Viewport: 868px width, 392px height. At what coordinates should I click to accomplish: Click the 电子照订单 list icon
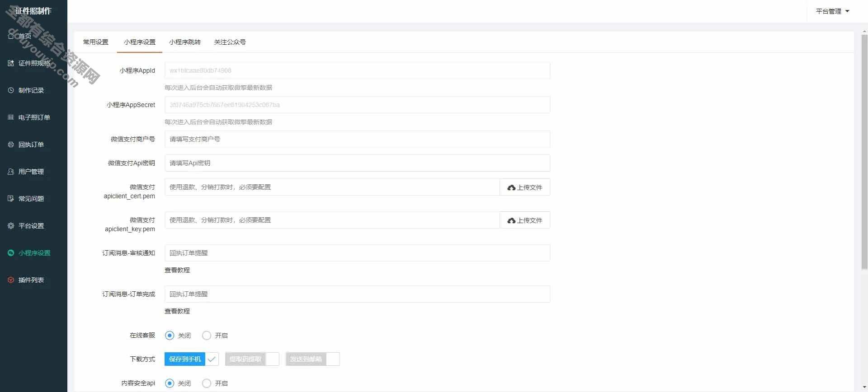coord(11,117)
